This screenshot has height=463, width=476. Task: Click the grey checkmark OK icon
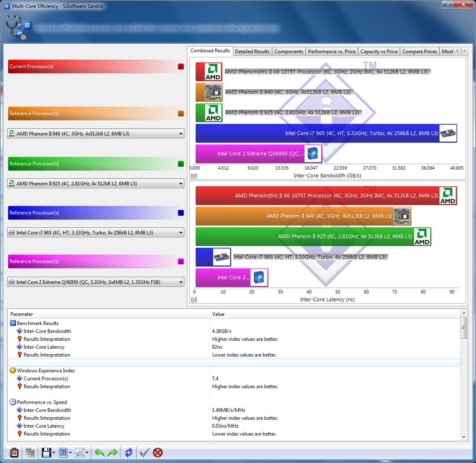point(145,453)
